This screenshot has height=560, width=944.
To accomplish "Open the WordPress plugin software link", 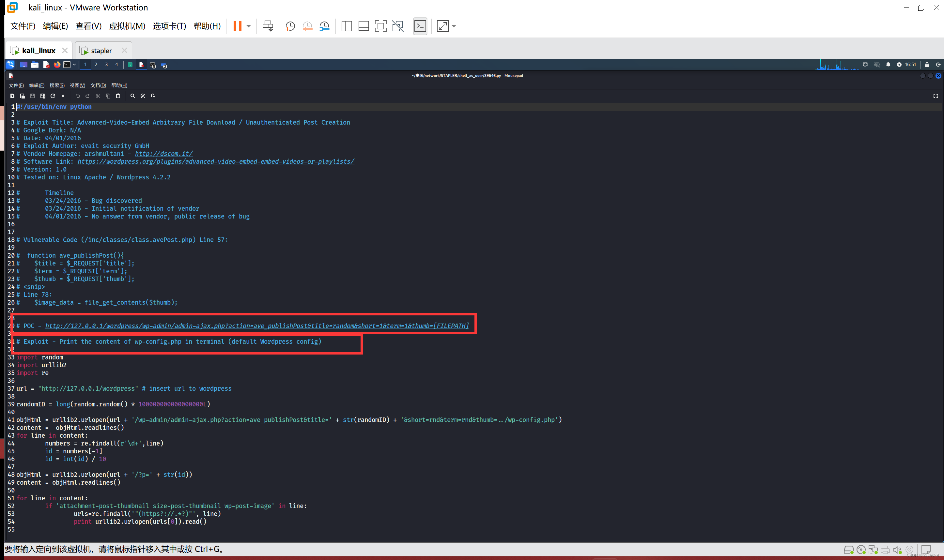I will 216,161.
